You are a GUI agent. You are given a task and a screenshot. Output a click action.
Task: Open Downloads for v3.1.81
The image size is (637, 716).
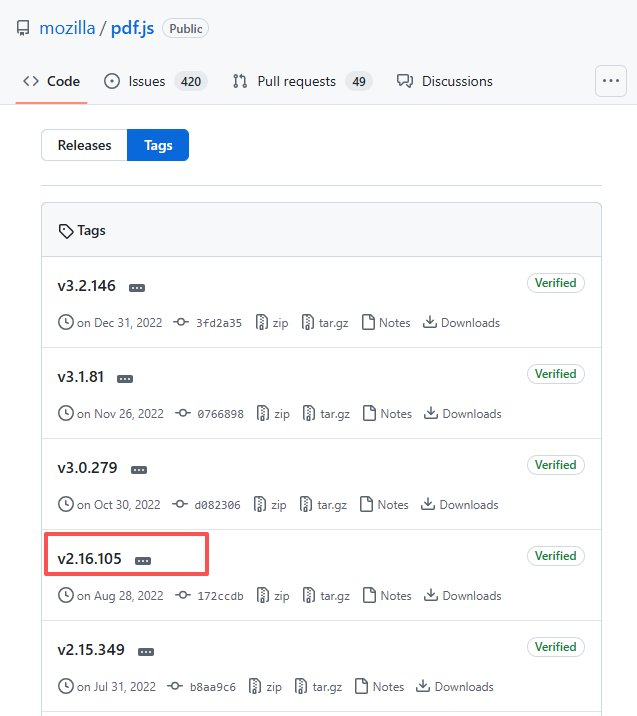[x=463, y=414]
